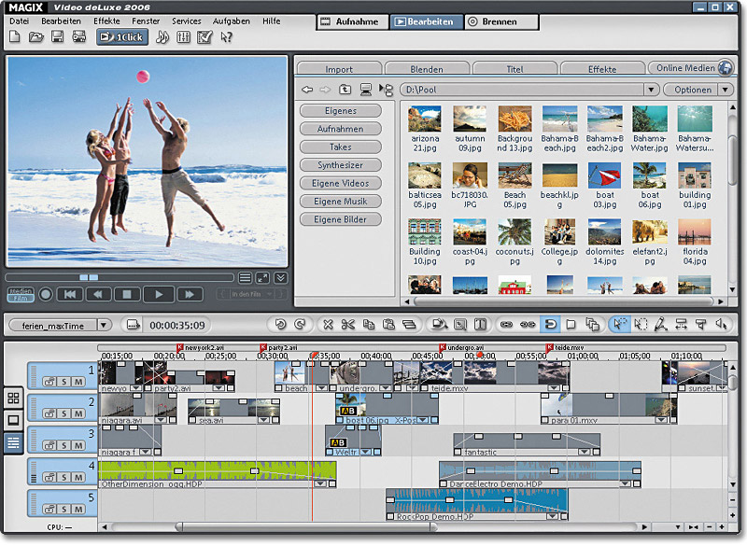
Task: Open the Eigene Videos folder shortcut
Action: [341, 183]
